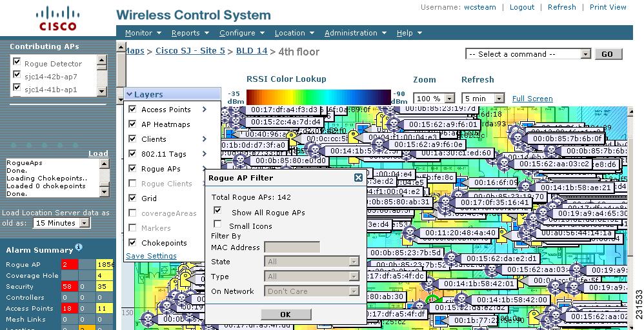Toggle the Rogue Detector checkbox
The height and width of the screenshot is (330, 644).
pos(17,62)
